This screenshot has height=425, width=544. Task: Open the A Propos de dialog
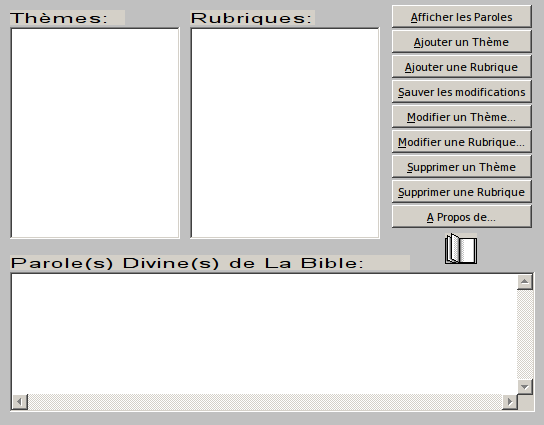pos(461,217)
